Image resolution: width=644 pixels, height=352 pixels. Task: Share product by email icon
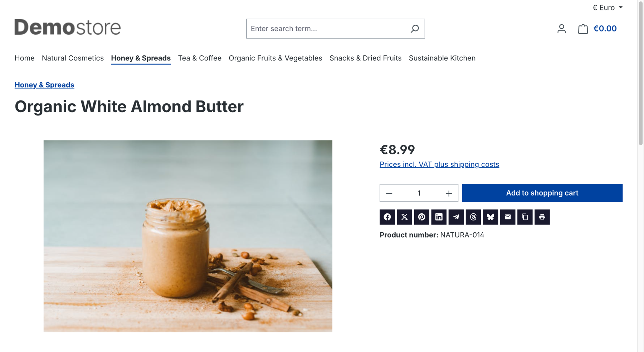pos(508,217)
